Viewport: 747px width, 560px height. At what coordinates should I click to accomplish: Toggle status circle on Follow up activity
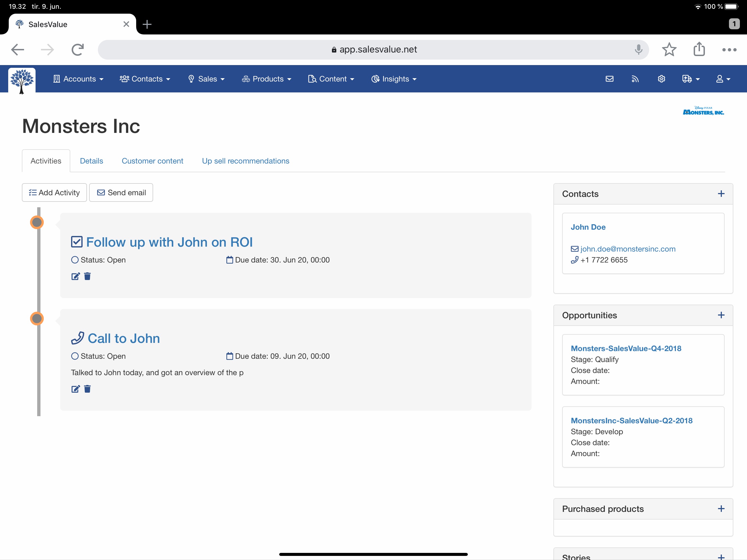75,260
